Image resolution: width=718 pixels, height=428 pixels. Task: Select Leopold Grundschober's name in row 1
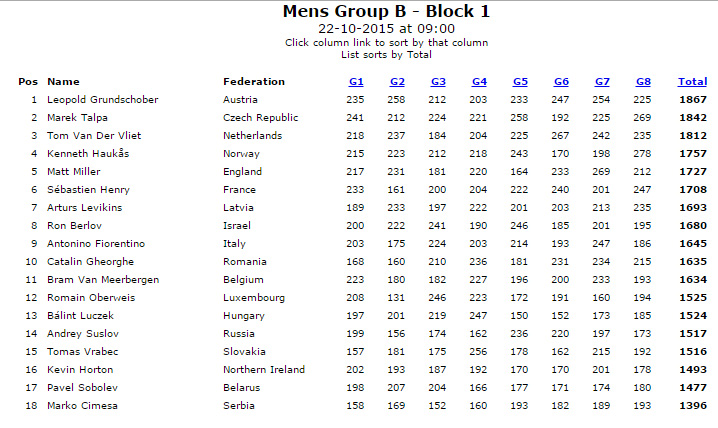pos(103,100)
